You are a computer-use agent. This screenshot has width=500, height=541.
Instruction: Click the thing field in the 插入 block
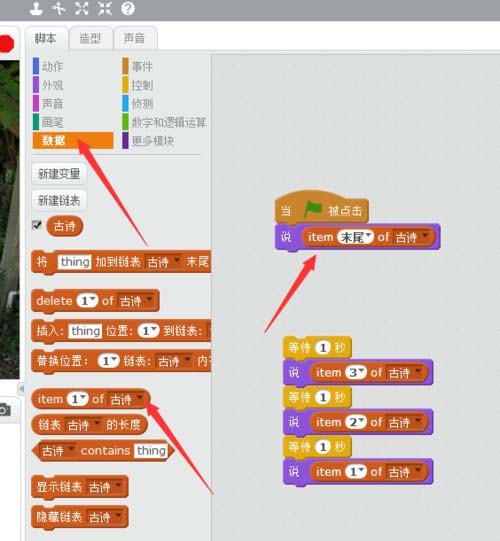(85, 331)
